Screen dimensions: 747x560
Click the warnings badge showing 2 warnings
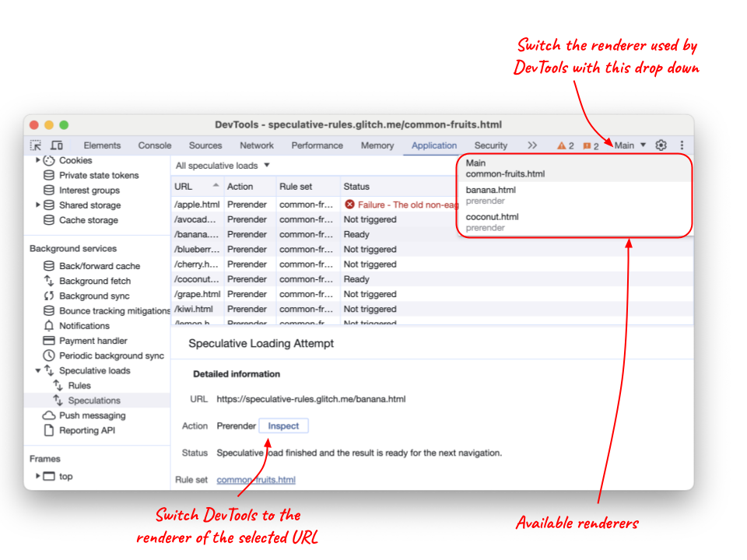(x=566, y=145)
